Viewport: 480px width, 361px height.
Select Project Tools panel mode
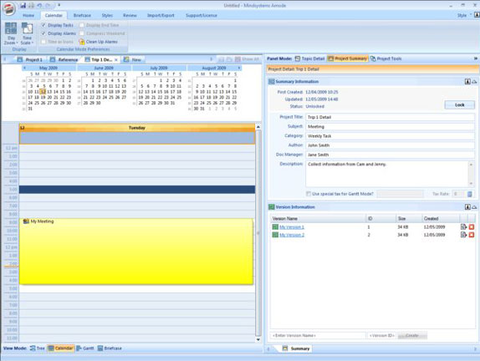386,59
